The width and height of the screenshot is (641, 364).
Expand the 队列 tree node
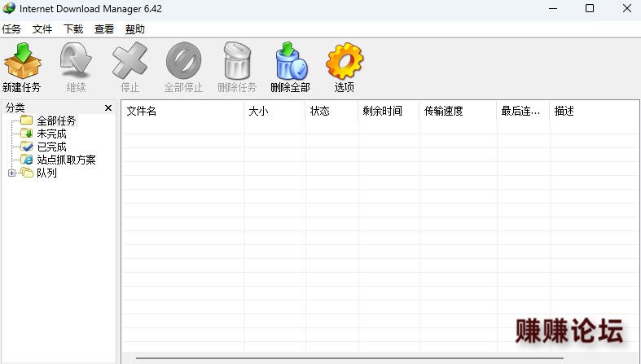12,173
